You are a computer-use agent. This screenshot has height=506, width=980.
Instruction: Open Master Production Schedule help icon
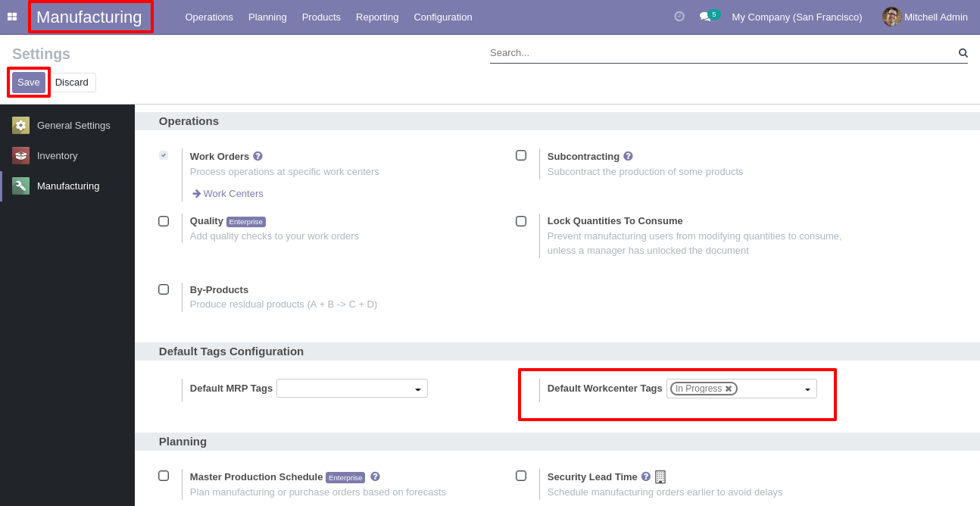coord(375,476)
